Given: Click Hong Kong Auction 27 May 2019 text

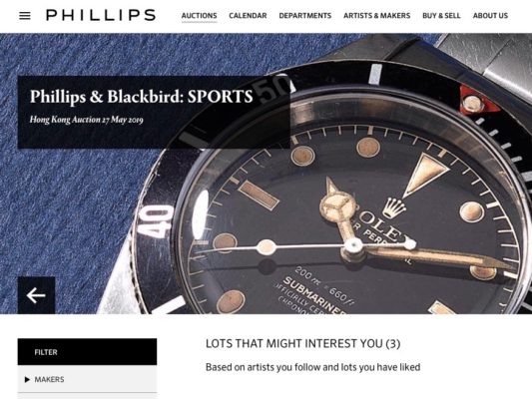Looking at the screenshot, I should (x=86, y=120).
